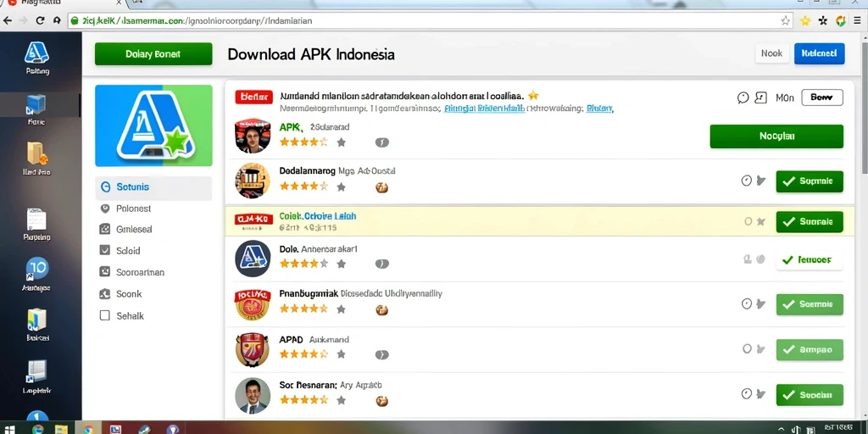Click clock icon in Dodalannarog row
The width and height of the screenshot is (868, 434).
tap(746, 181)
